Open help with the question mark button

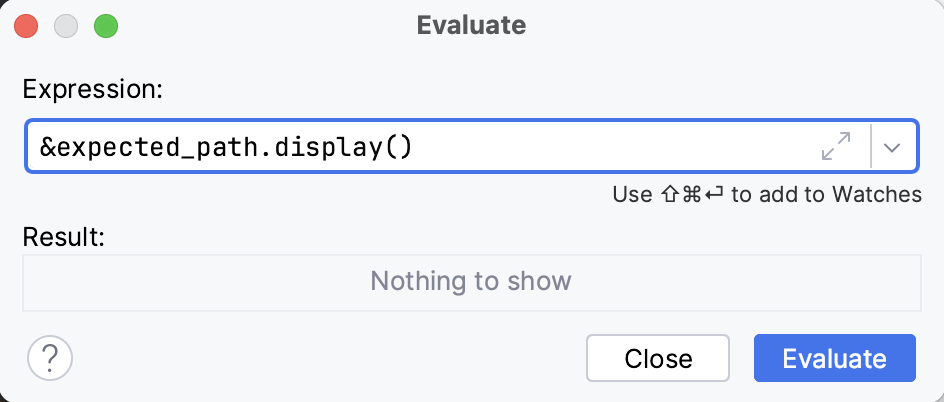pos(50,358)
